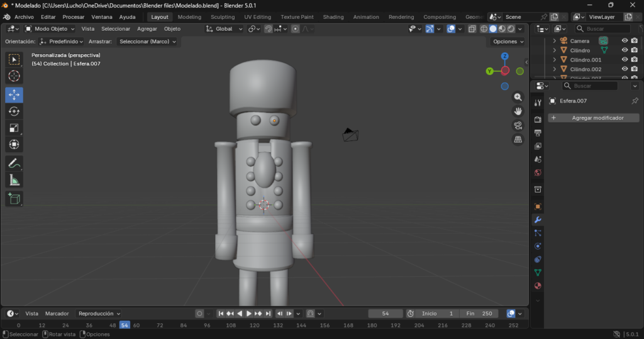
Task: Select the Rotate tool
Action: (14, 111)
